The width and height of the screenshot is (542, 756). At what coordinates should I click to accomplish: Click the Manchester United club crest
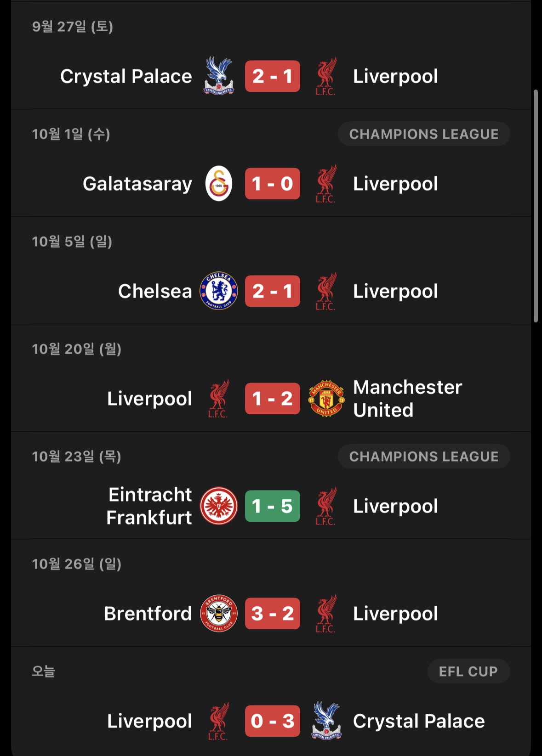pos(326,399)
